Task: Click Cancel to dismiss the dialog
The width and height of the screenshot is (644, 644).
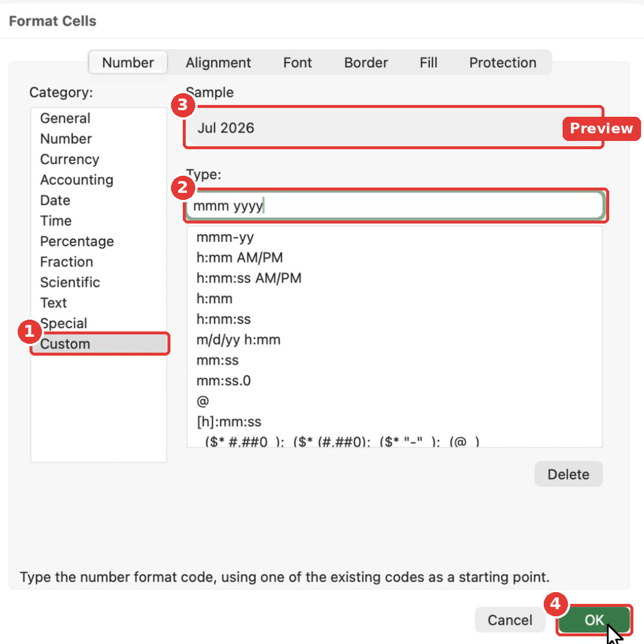Action: (510, 620)
